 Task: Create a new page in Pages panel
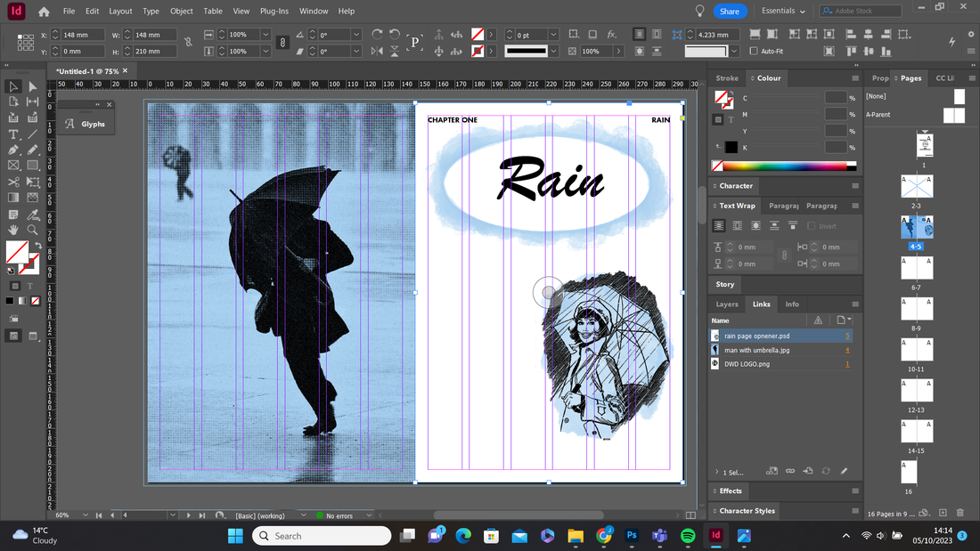pyautogui.click(x=943, y=513)
